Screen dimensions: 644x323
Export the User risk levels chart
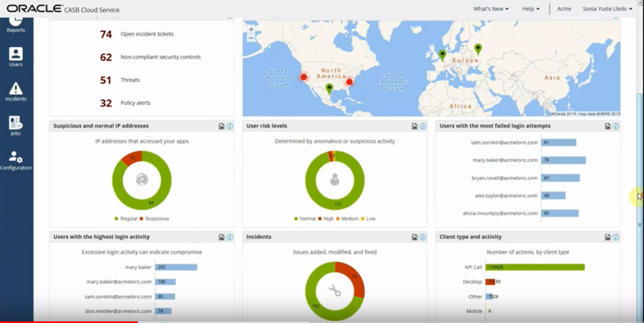coord(414,126)
